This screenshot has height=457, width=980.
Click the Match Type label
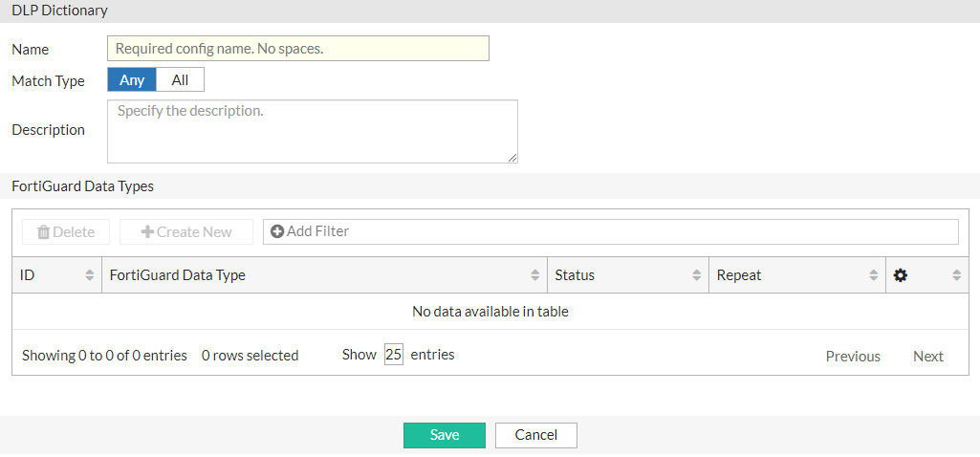(48, 81)
